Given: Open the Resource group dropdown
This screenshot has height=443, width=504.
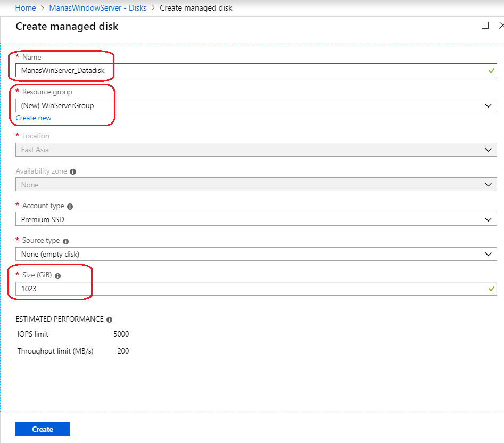Looking at the screenshot, I should pos(489,105).
